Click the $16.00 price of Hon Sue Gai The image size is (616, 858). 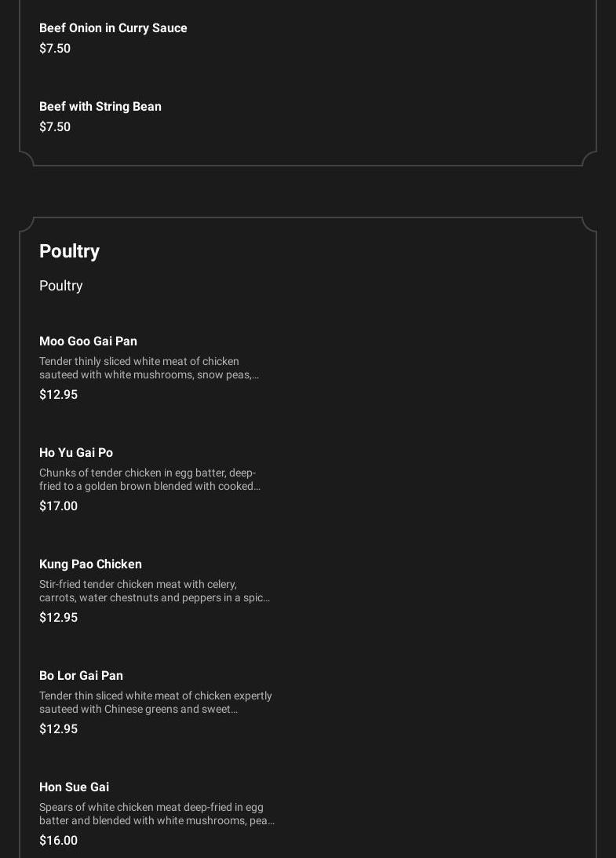(x=58, y=841)
